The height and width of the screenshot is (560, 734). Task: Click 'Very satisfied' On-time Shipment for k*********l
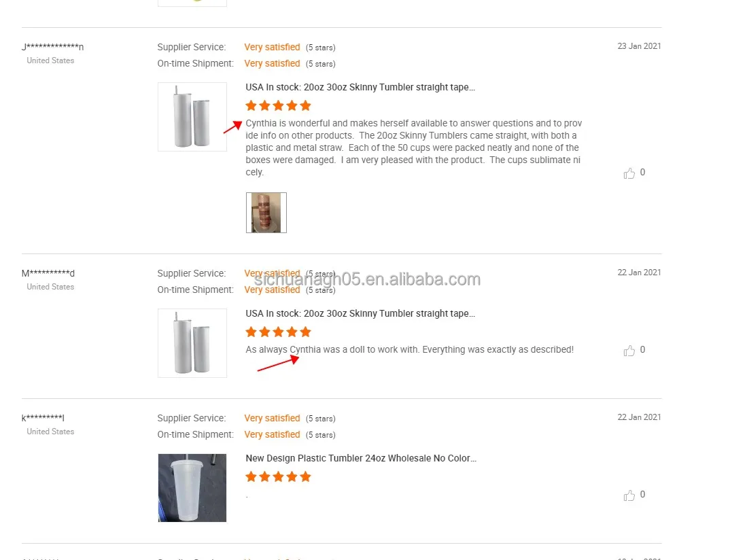click(272, 434)
